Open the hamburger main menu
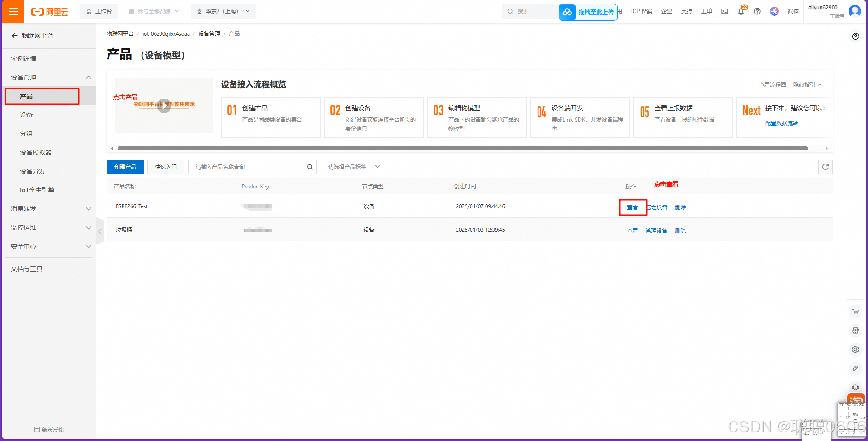Viewport: 868px width, 441px height. pos(13,11)
